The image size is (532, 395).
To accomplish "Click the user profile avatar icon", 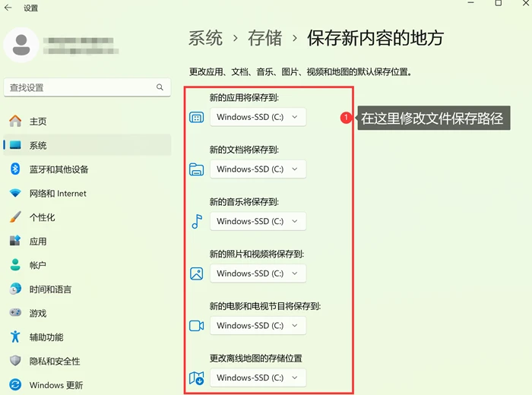I will [x=21, y=45].
